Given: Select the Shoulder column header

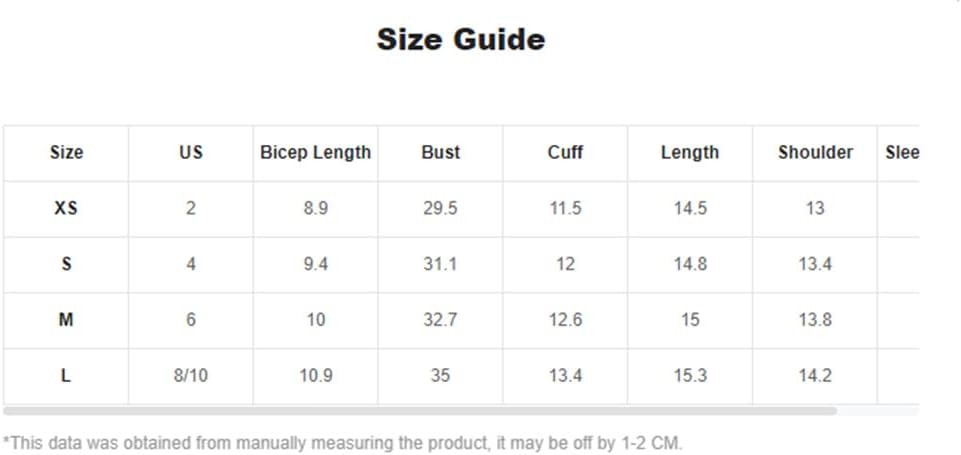Looking at the screenshot, I should [815, 153].
